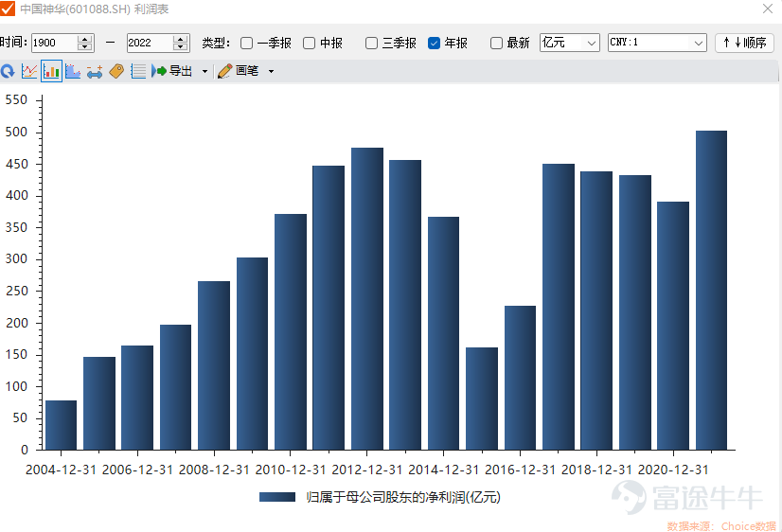The width and height of the screenshot is (782, 532).
Task: Click the bar for 2008-12-31
Action: tap(214, 365)
